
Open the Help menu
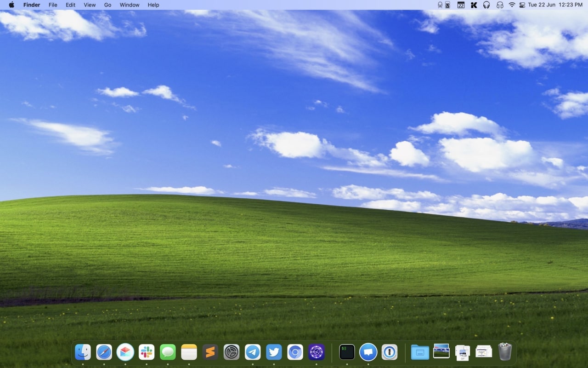(153, 5)
